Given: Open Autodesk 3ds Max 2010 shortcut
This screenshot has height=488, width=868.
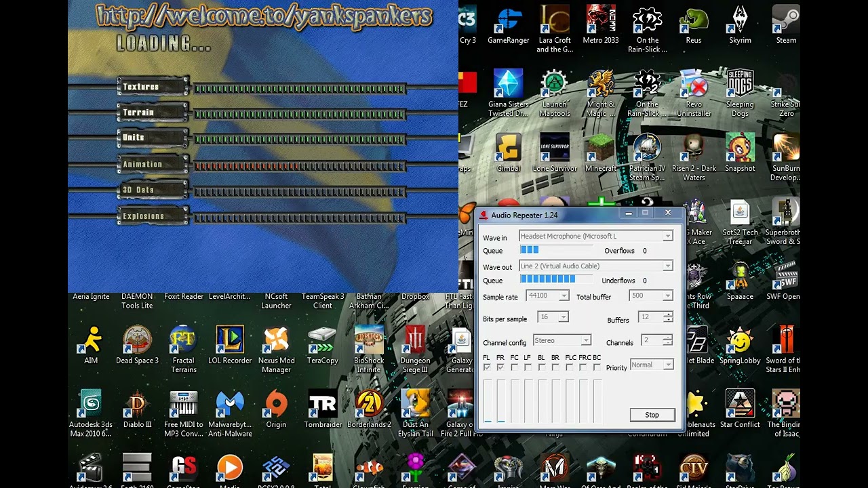Looking at the screenshot, I should tap(91, 413).
